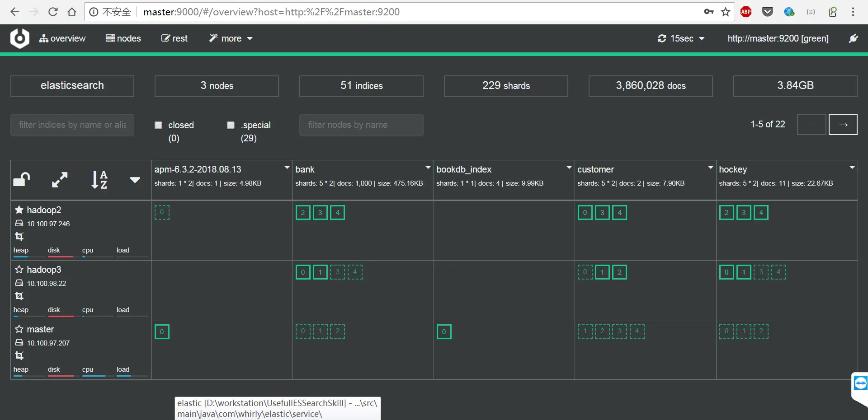Click the 3 nodes stat box
Screen dimensions: 868x420
point(217,86)
